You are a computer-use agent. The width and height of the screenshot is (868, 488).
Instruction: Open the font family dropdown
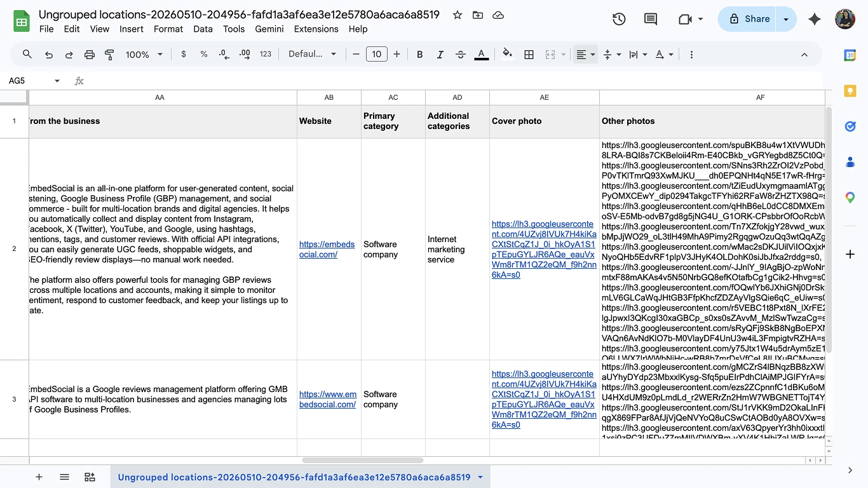tap(312, 55)
